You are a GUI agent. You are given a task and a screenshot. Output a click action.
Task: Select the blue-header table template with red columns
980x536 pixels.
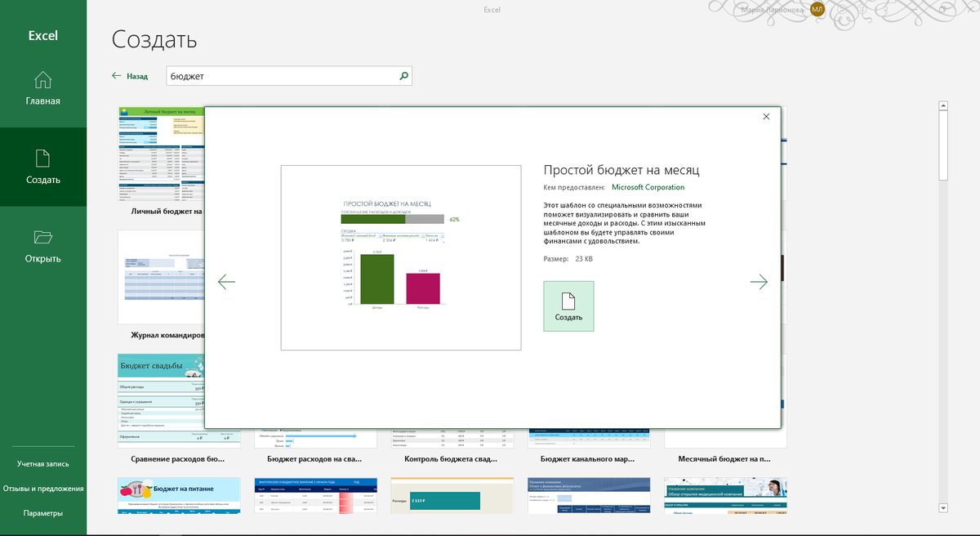pyautogui.click(x=315, y=495)
